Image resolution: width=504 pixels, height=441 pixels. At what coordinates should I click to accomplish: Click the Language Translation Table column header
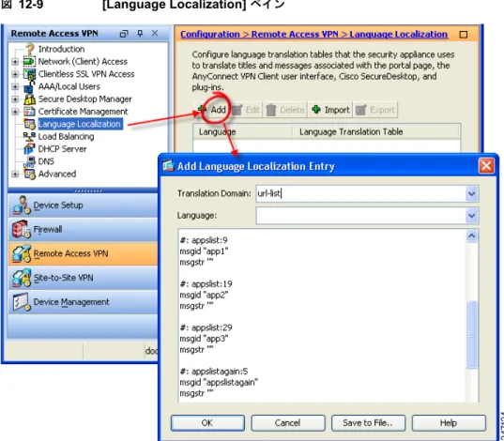click(375, 131)
